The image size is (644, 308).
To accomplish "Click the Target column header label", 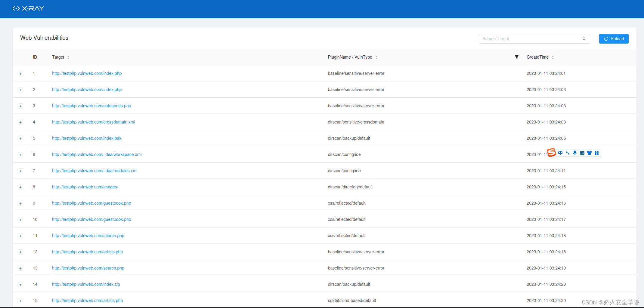I will coord(58,57).
